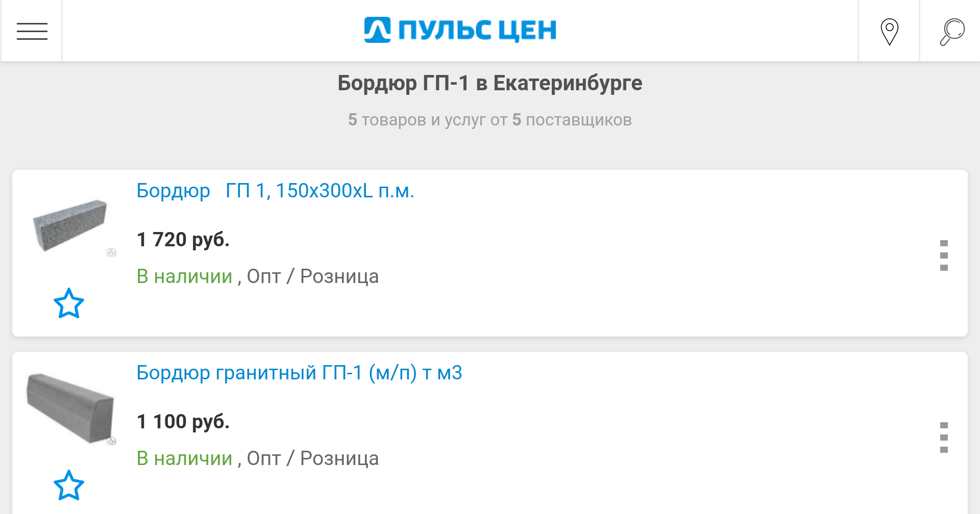Select the 1 720 руб. price
This screenshot has height=514, width=980.
tap(183, 240)
